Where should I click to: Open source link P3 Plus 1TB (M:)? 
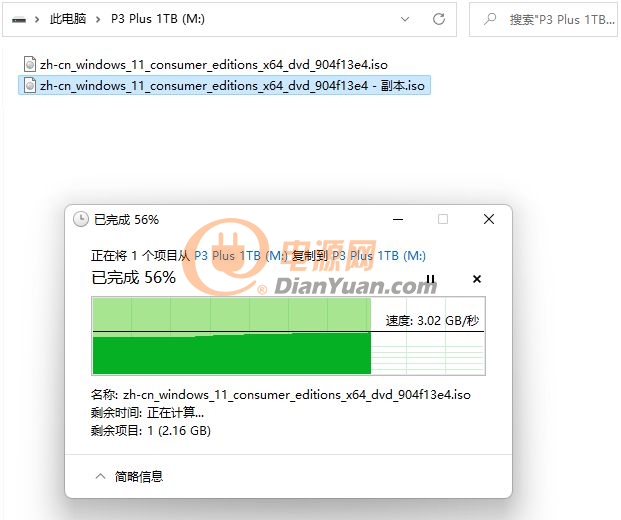pyautogui.click(x=241, y=256)
